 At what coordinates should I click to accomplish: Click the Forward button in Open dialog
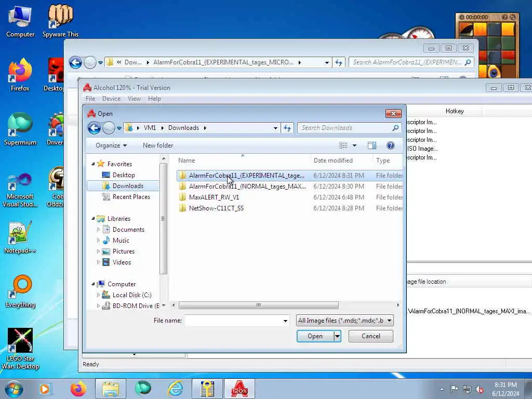tap(109, 128)
